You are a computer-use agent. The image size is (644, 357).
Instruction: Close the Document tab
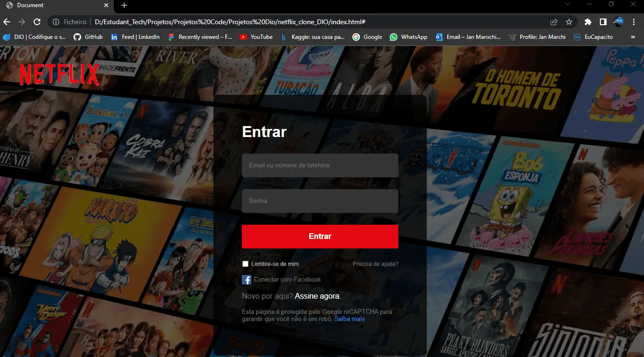pos(106,5)
